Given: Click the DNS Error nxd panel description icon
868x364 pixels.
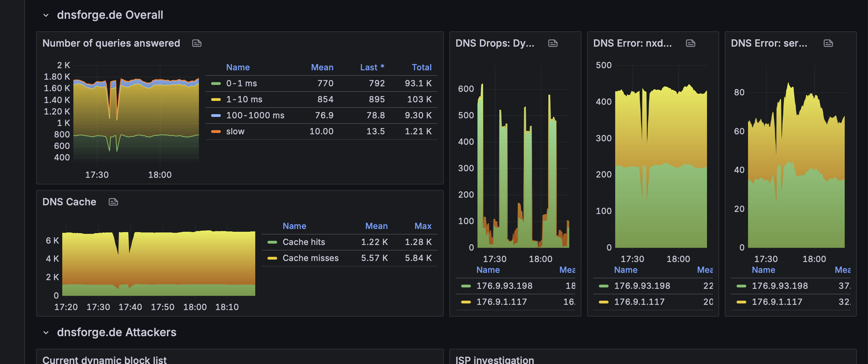Looking at the screenshot, I should click(691, 43).
